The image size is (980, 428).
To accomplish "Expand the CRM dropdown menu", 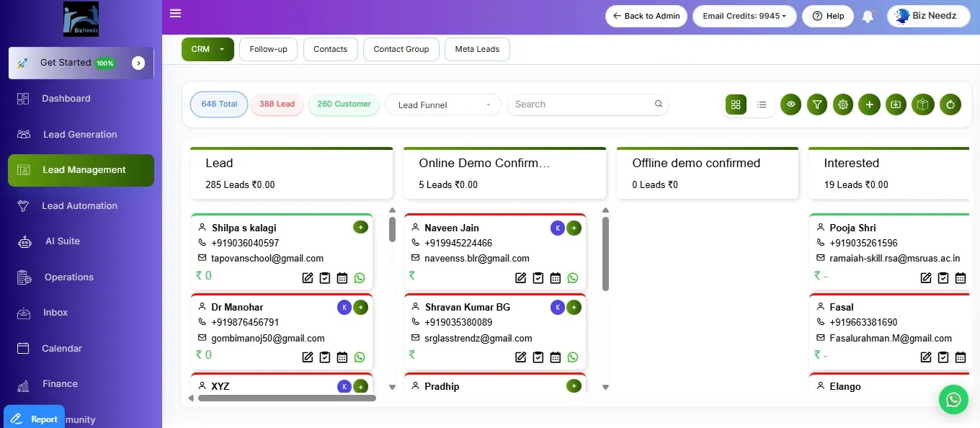I will 208,49.
